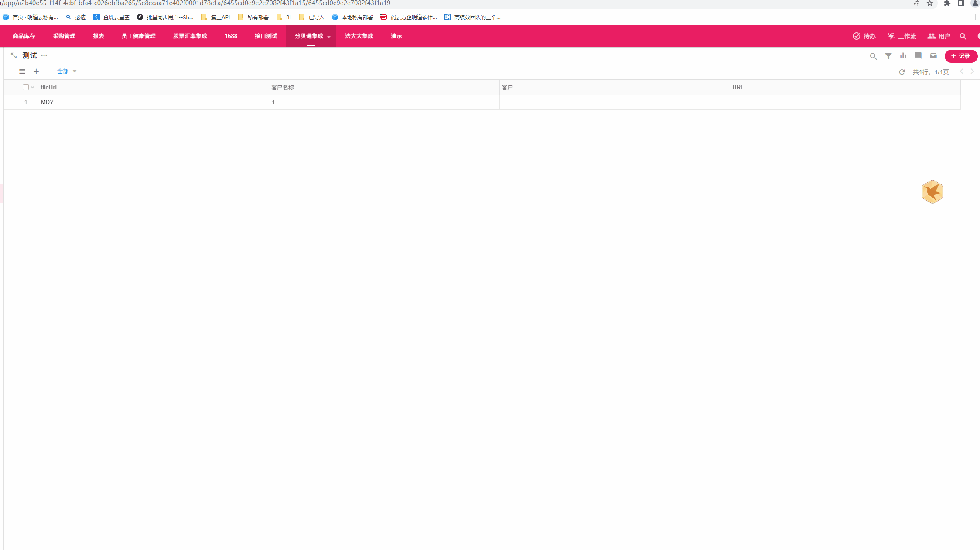Open the 测试 worksheet more options ellipsis

(44, 55)
